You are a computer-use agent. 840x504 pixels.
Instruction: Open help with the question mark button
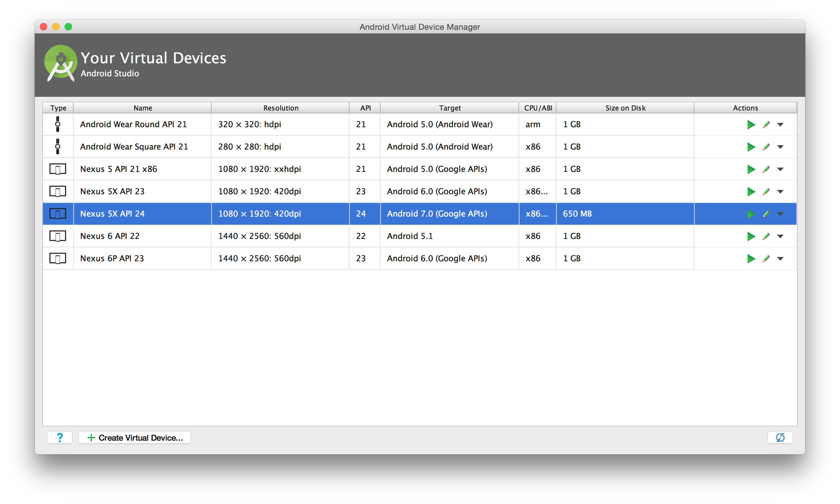60,438
